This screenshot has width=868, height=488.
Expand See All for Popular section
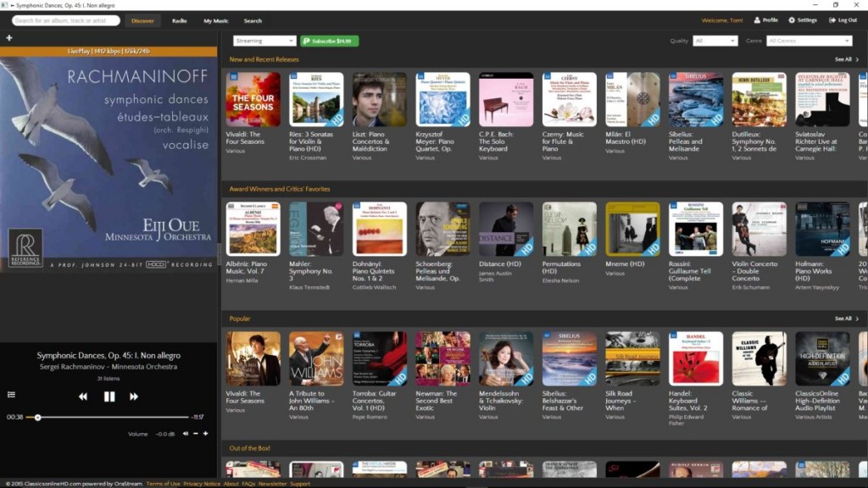point(847,319)
